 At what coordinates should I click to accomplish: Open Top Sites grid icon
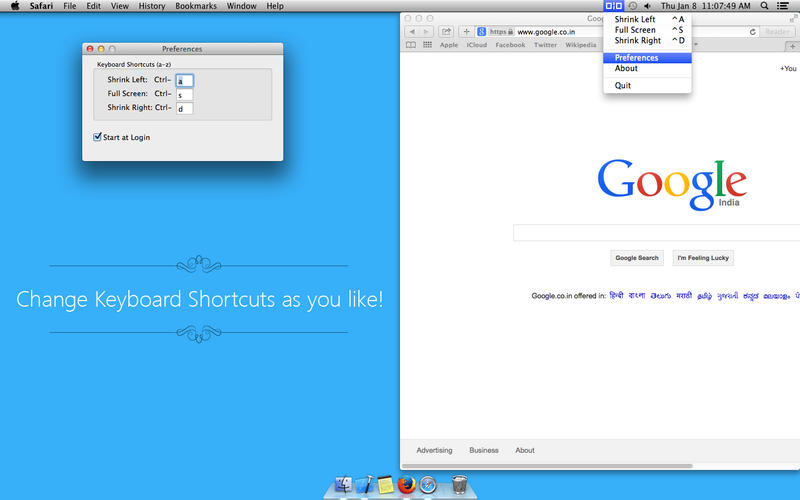428,45
